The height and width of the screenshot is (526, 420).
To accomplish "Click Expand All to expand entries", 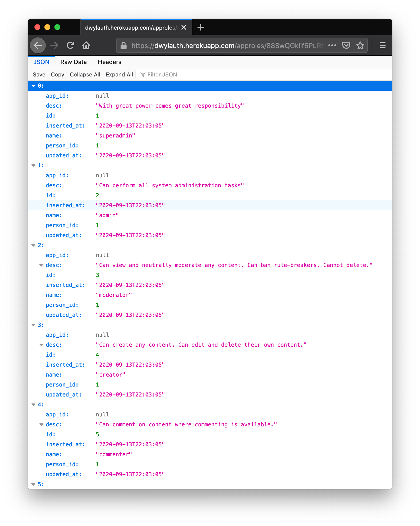I will [119, 74].
